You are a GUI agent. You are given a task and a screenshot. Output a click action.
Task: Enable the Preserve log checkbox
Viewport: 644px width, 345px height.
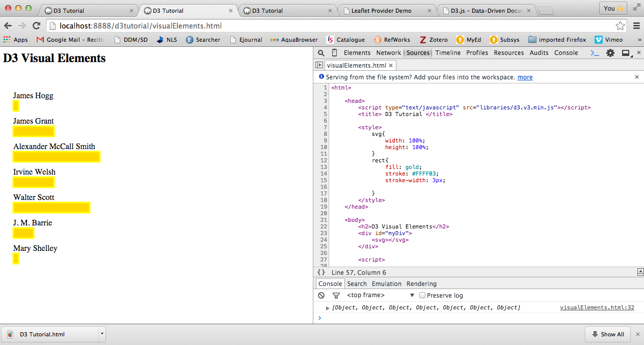pos(422,296)
